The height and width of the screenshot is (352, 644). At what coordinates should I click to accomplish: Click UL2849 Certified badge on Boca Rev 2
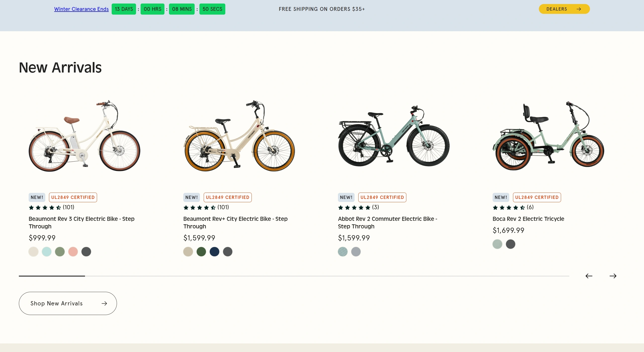(x=537, y=197)
